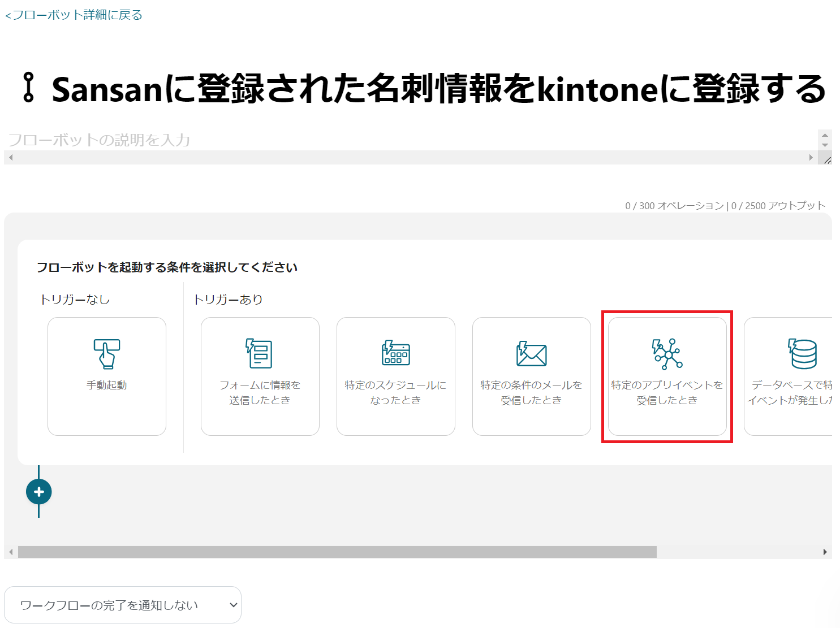The width and height of the screenshot is (840, 628).
Task: Choose 特定のアプリイベントを受信したとき trigger
Action: pos(667,376)
